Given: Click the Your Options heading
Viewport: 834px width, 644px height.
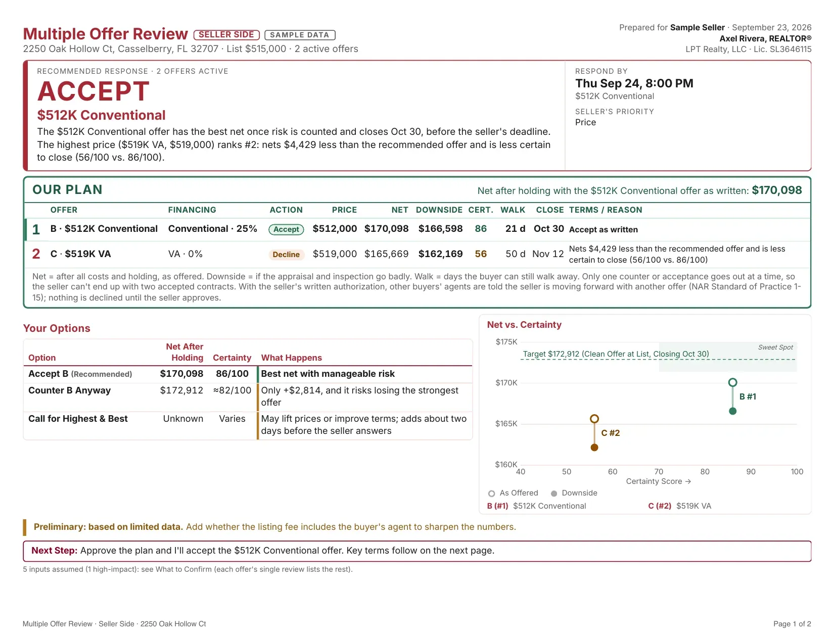Looking at the screenshot, I should pyautogui.click(x=57, y=328).
